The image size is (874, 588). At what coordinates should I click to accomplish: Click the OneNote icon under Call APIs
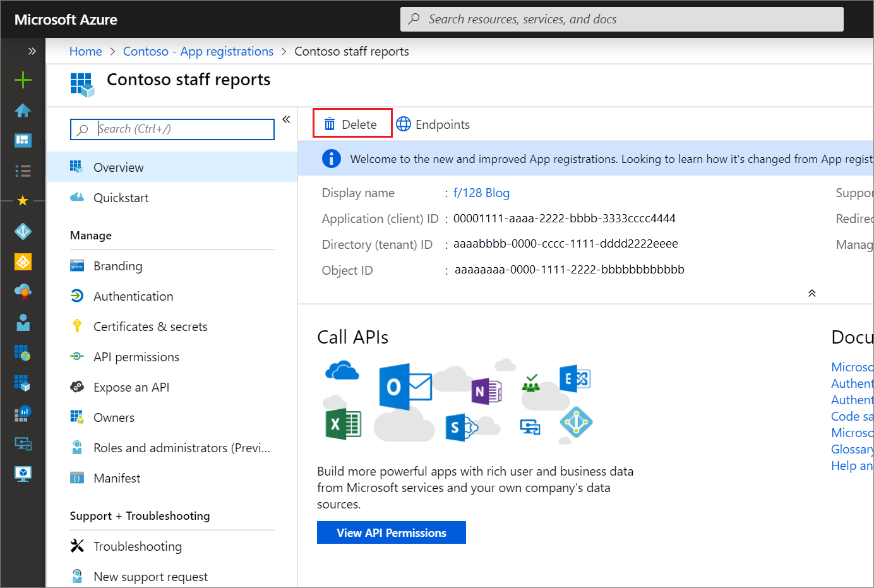pyautogui.click(x=486, y=392)
